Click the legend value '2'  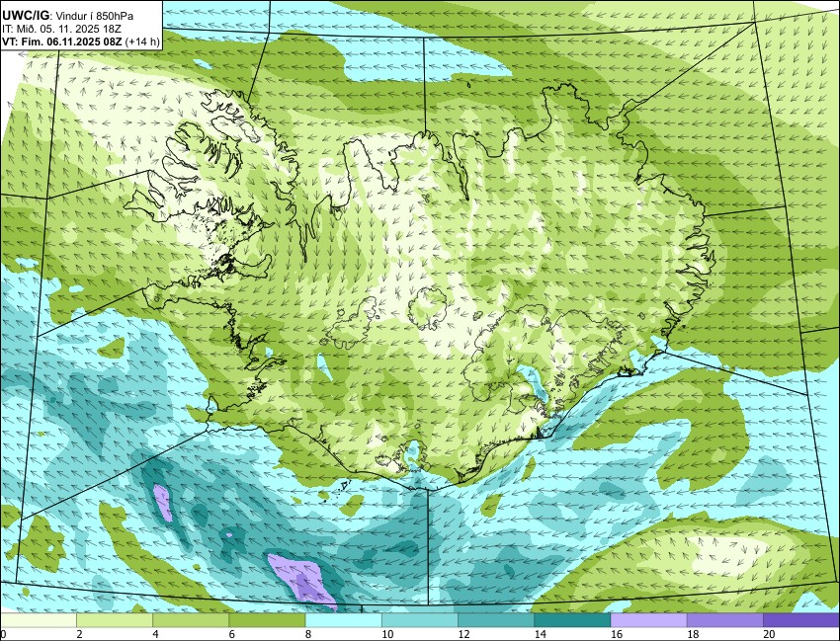click(x=79, y=634)
